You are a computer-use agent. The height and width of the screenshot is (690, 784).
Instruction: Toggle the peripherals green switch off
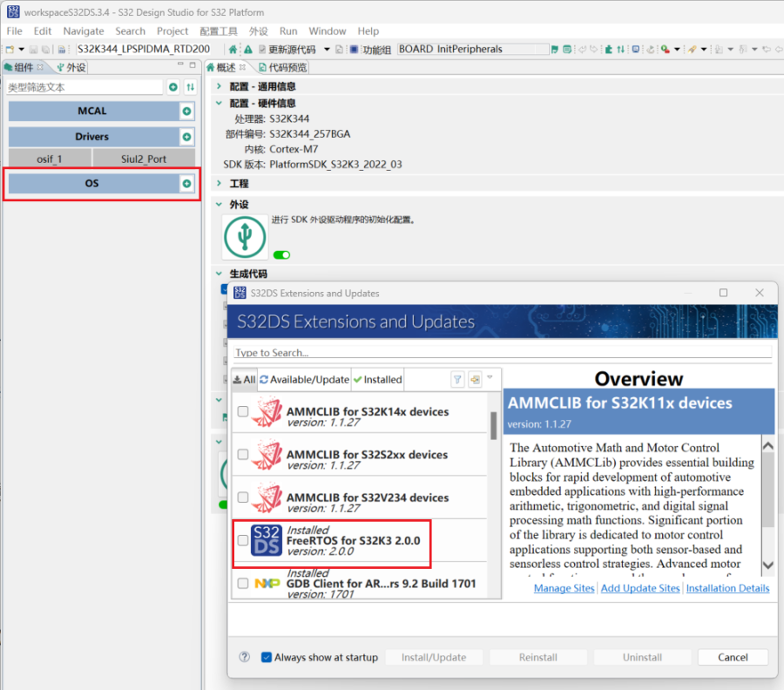[281, 255]
